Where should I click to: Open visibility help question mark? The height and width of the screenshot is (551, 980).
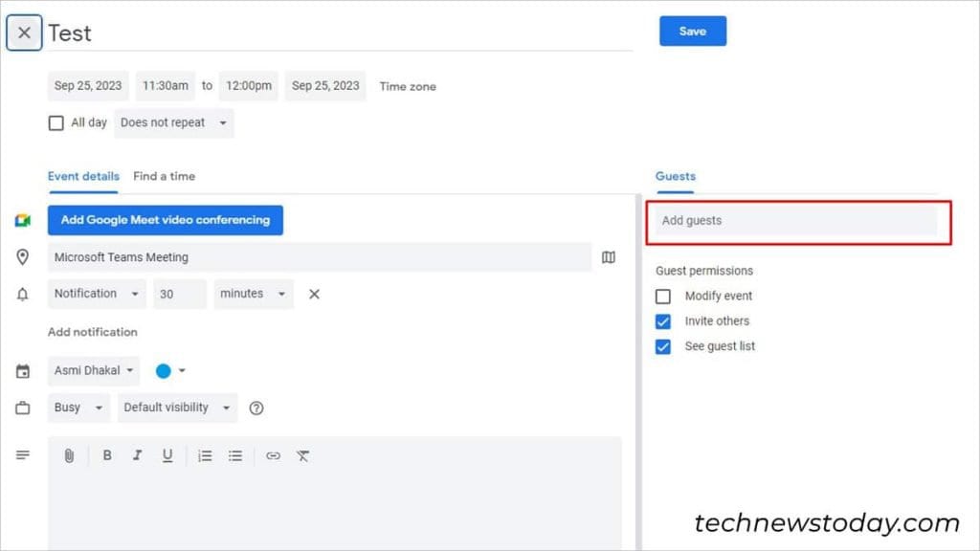(x=256, y=408)
